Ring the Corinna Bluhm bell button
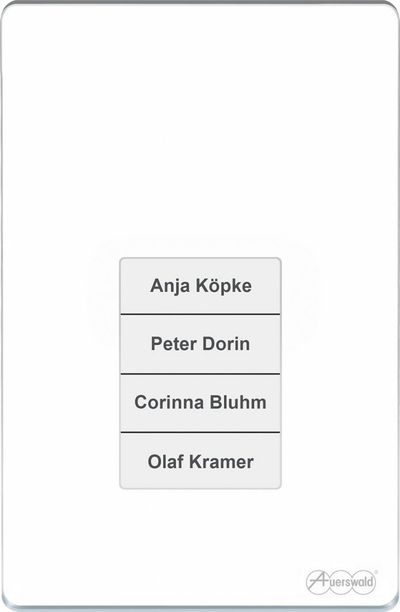This screenshot has width=400, height=612. tap(200, 403)
